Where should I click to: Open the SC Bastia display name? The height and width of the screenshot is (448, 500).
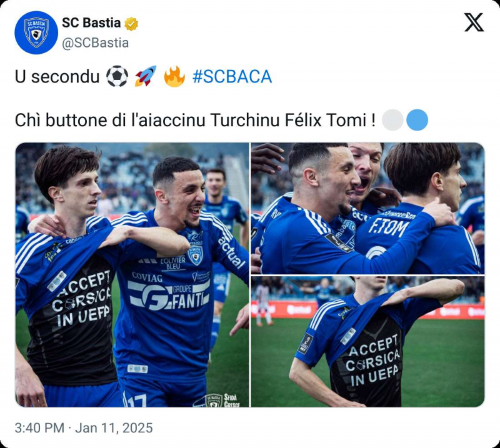91,23
